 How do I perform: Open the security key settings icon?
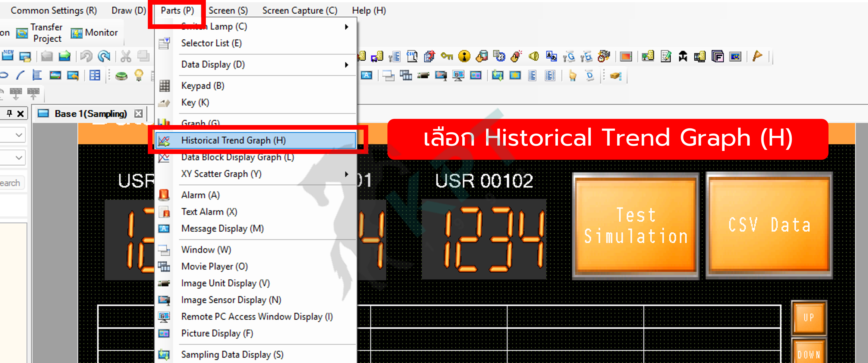[447, 56]
